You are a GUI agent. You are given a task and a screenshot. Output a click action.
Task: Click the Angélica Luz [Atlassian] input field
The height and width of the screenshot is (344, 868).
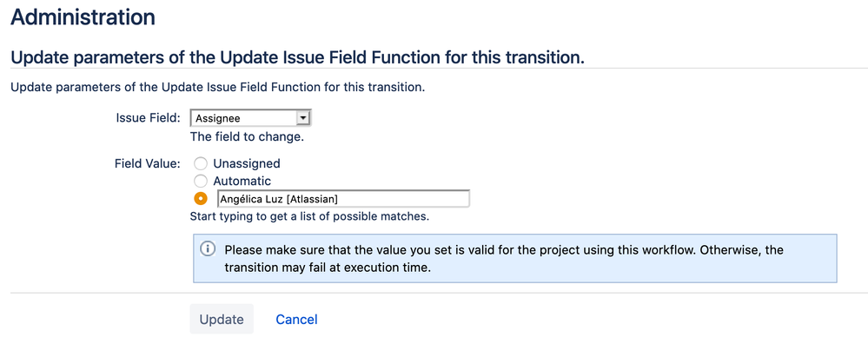[x=343, y=199]
